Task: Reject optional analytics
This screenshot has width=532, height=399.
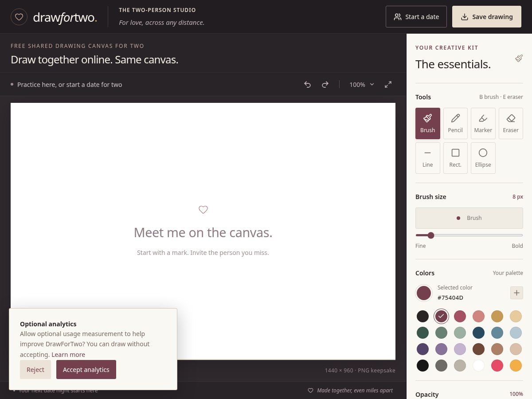Action: (35, 369)
